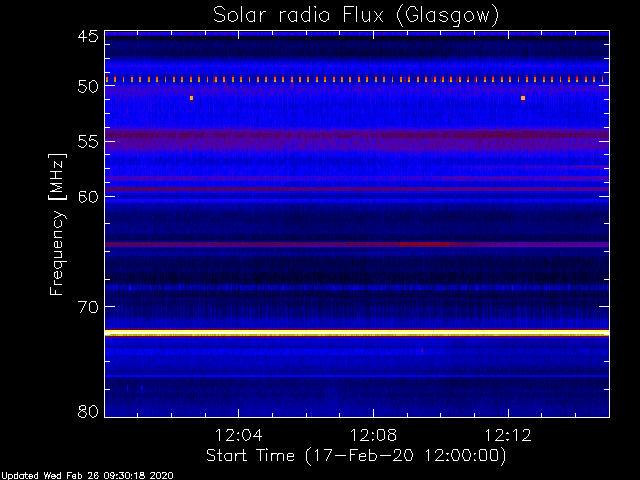Click the '80' frequency tick label
This screenshot has width=640, height=480.
tap(88, 411)
